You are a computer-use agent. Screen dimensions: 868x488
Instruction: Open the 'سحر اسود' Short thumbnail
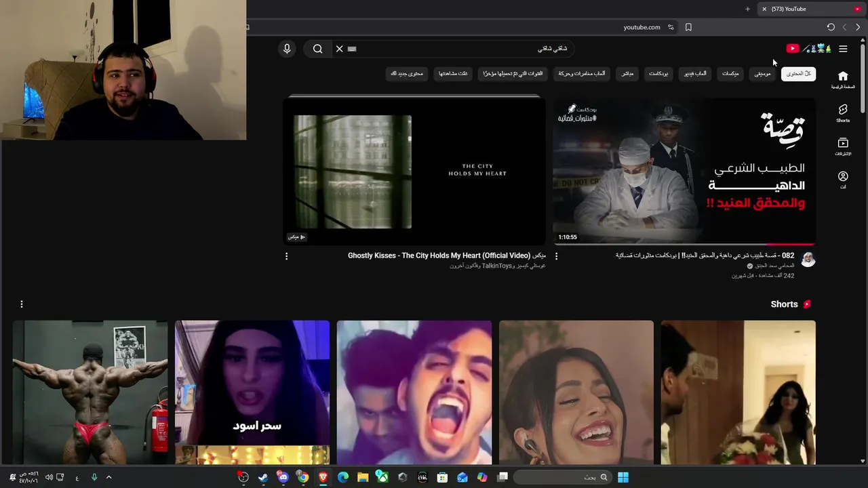point(252,392)
